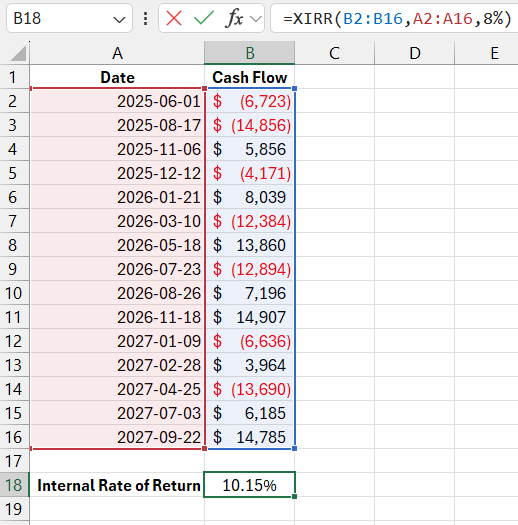Click the fill handle of cell B18
Screen dimensions: 518x525
(x=295, y=497)
